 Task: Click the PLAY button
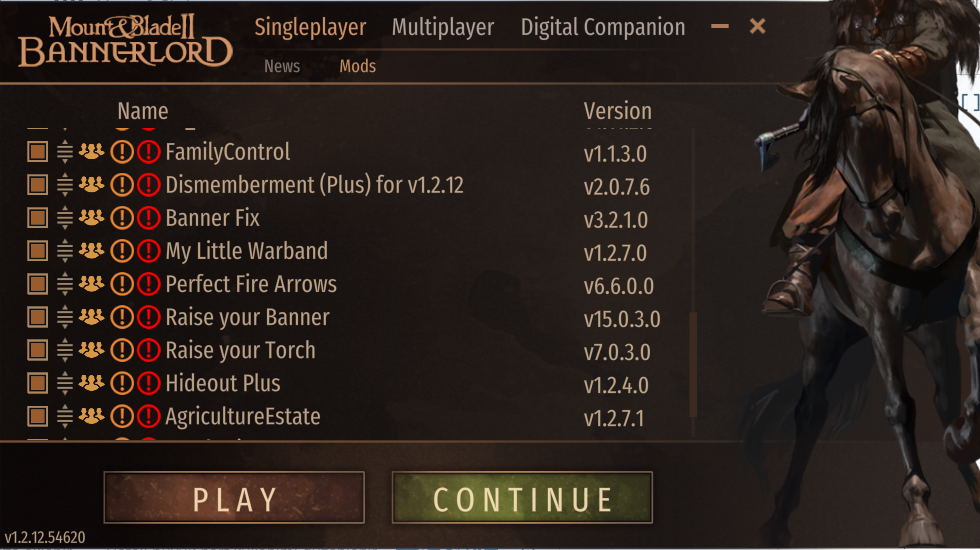(x=234, y=498)
